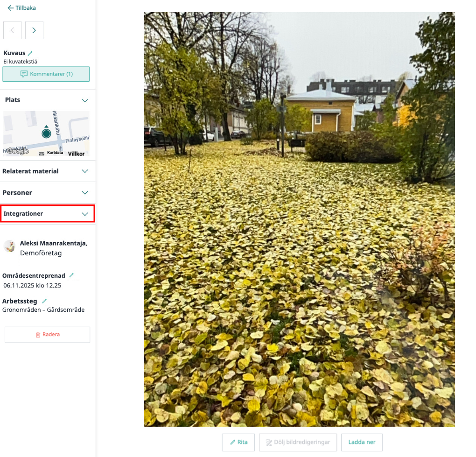Expand the Integrationer section

(85, 214)
